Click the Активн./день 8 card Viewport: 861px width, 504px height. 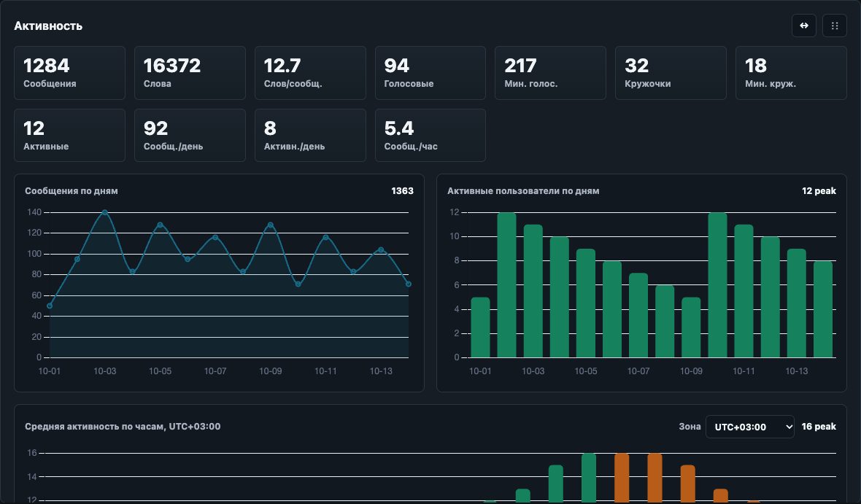click(310, 135)
